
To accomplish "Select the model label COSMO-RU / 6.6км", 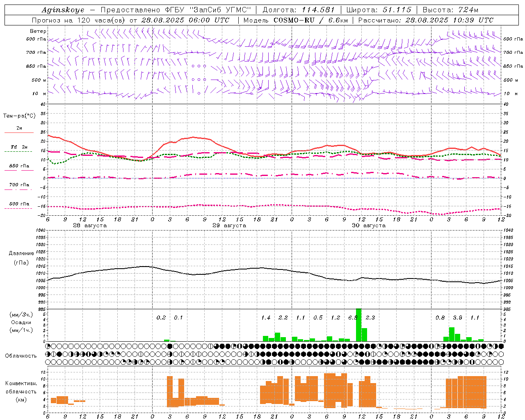I will 310,20.
